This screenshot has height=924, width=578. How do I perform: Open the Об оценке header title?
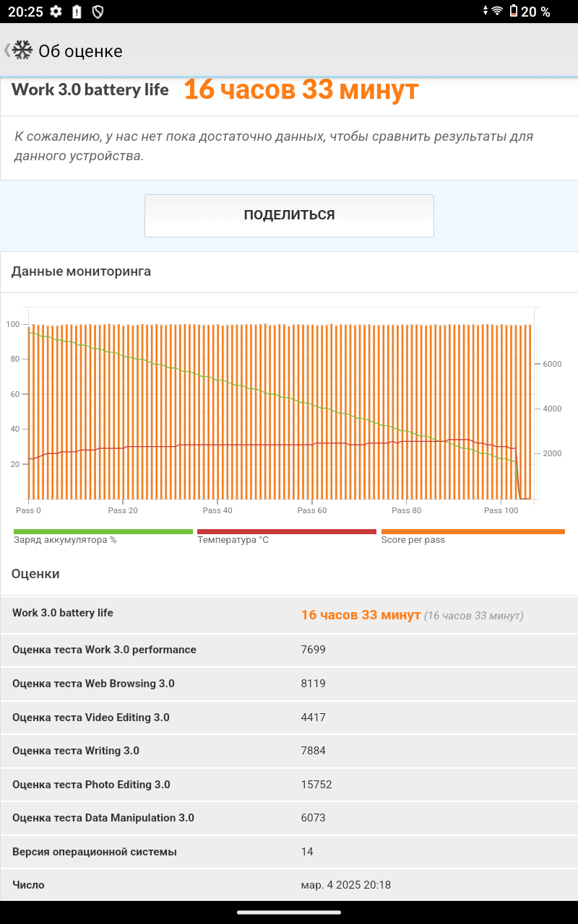pos(80,51)
